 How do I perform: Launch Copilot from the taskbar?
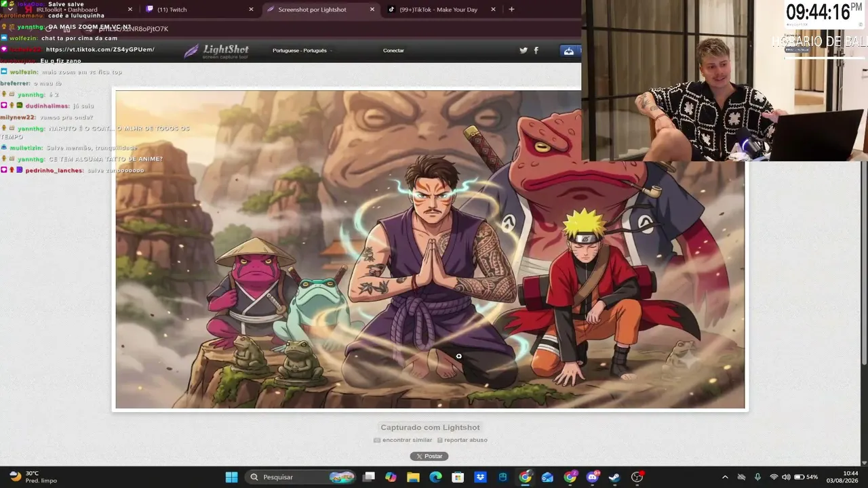pyautogui.click(x=391, y=477)
